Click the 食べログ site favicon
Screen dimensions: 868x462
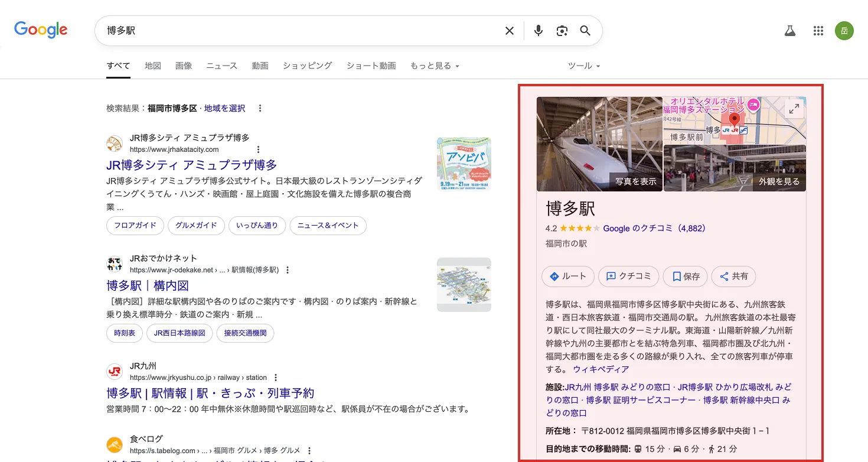[115, 445]
